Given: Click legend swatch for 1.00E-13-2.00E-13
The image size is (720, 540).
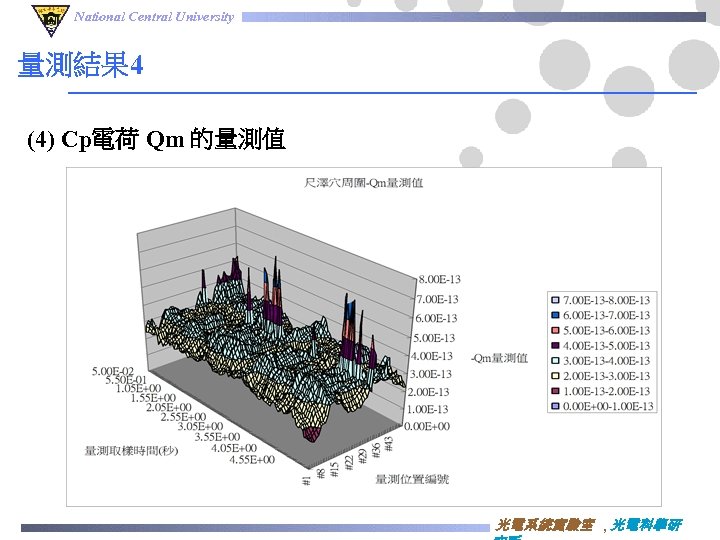Looking at the screenshot, I should (x=555, y=391).
